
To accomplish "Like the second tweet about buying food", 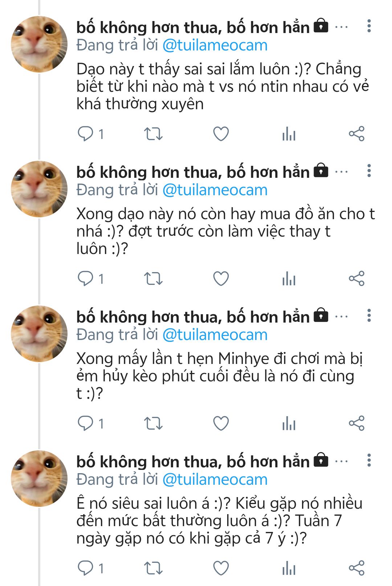I will [x=221, y=279].
